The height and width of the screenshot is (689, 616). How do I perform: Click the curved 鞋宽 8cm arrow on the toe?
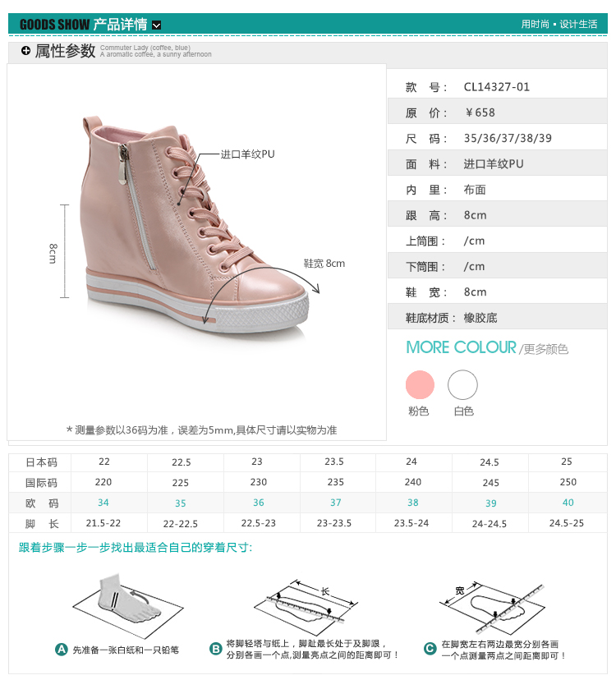click(261, 293)
